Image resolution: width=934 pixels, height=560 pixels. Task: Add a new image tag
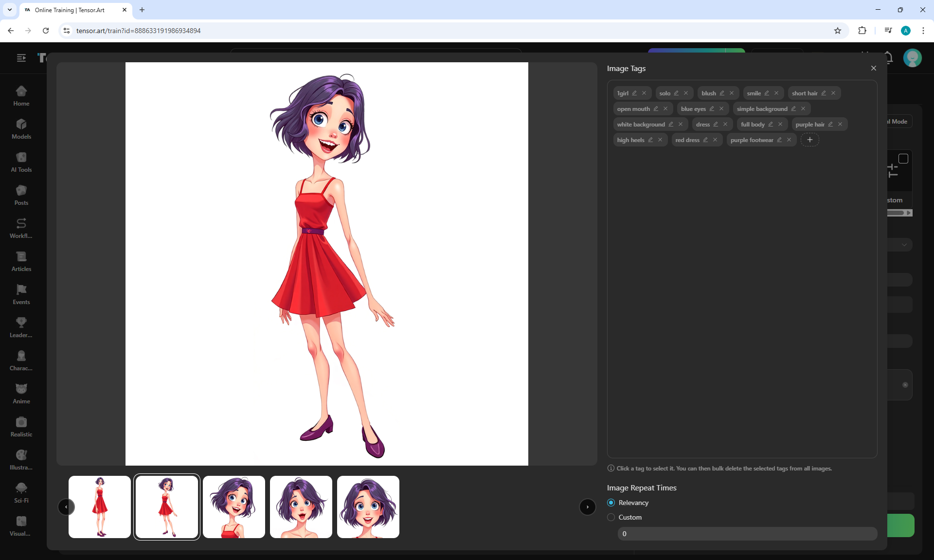coord(810,140)
